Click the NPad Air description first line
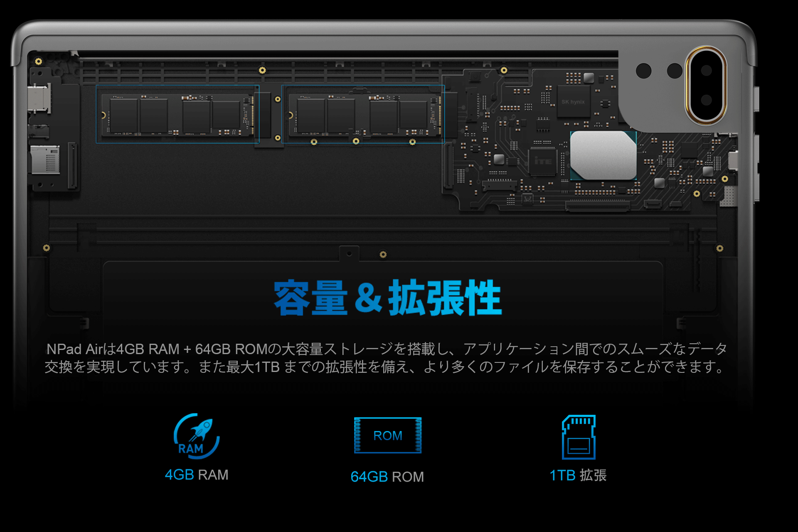 (387, 349)
